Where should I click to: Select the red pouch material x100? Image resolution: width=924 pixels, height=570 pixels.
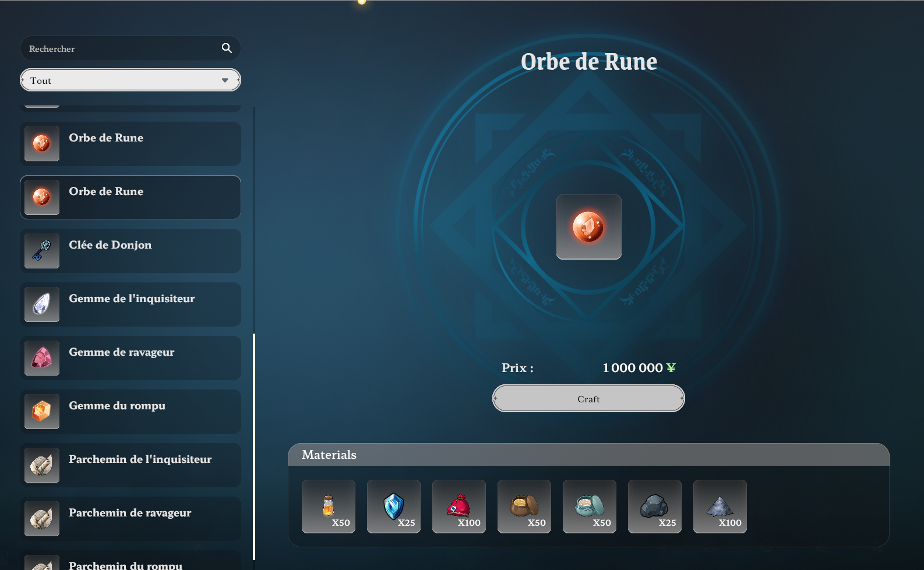[x=459, y=506]
